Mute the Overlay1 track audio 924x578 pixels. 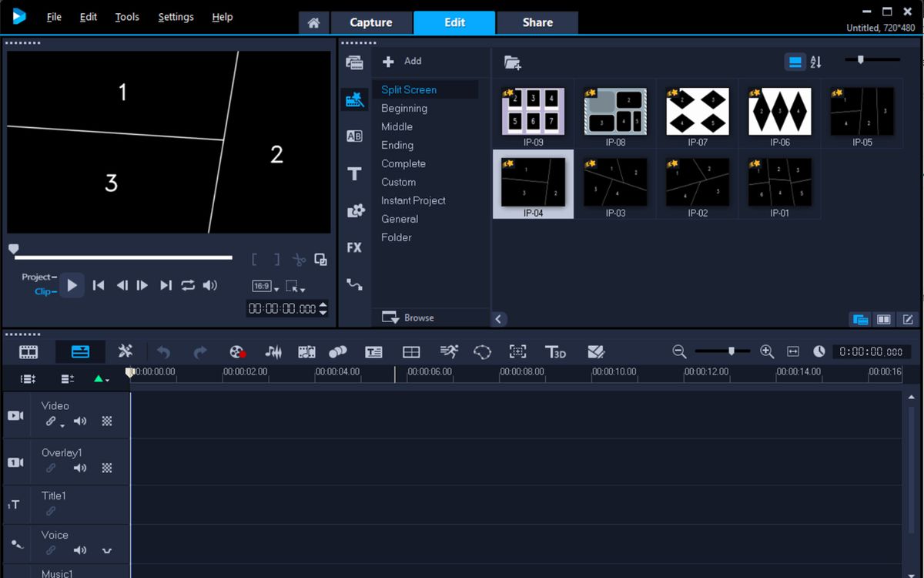[x=80, y=468]
